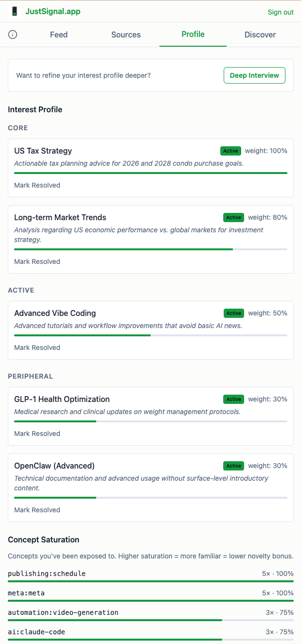The height and width of the screenshot is (644, 301).
Task: Open the info circle icon
Action: tap(13, 35)
